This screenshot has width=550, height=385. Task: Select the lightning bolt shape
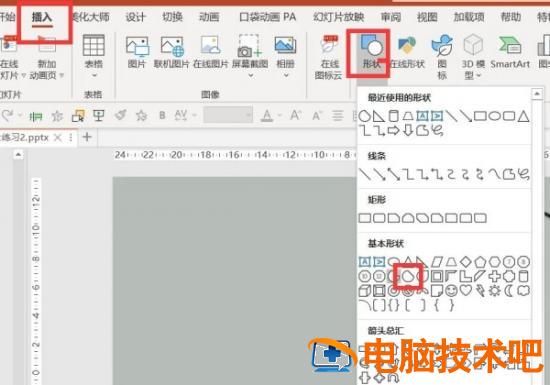coord(480,290)
